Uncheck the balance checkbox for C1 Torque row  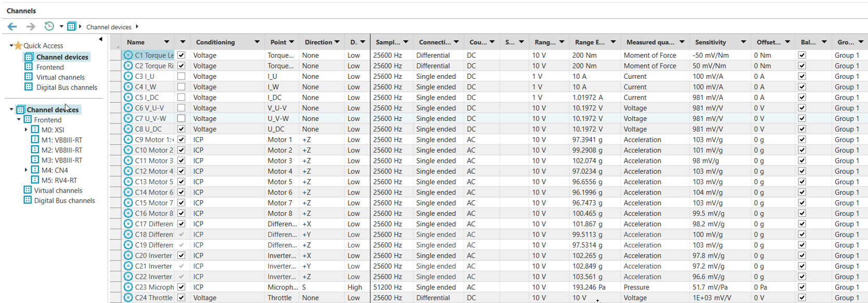click(802, 55)
